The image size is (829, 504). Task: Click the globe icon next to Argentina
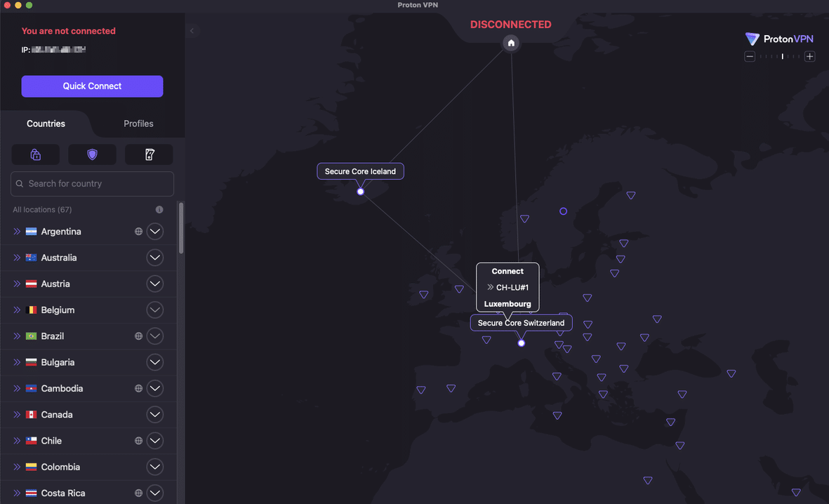[x=138, y=232]
